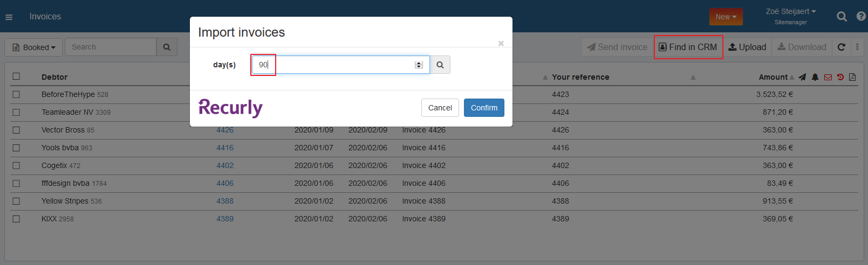
Task: Click the search icon beside the days field
Action: click(x=440, y=65)
